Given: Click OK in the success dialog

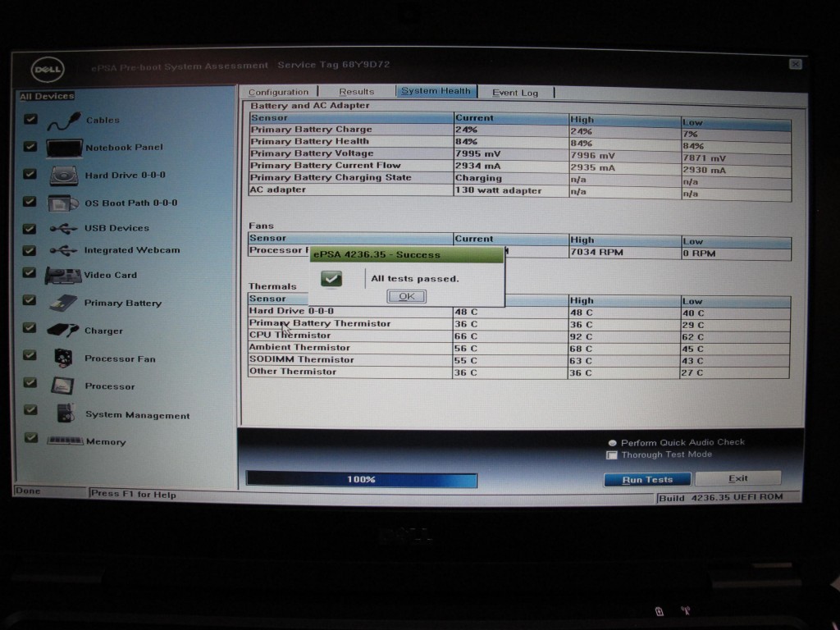Looking at the screenshot, I should [x=407, y=296].
